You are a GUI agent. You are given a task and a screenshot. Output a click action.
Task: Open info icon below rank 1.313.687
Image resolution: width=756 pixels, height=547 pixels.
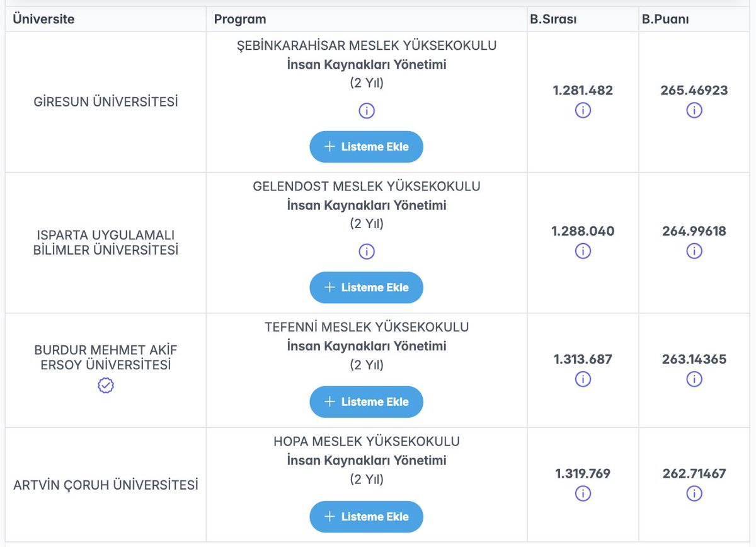click(x=583, y=379)
